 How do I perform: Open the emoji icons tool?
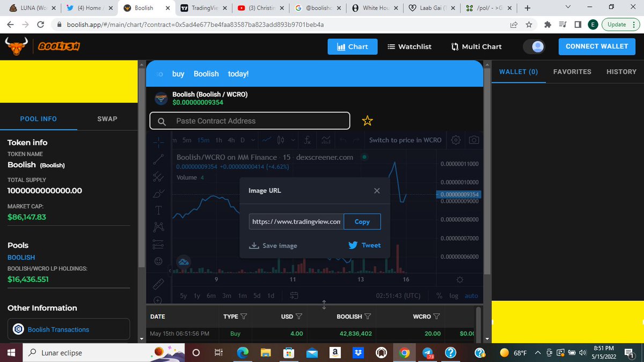158,261
